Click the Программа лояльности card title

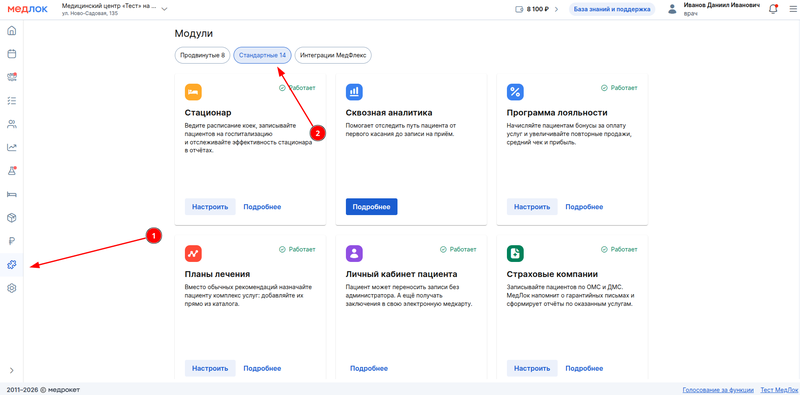pyautogui.click(x=557, y=113)
